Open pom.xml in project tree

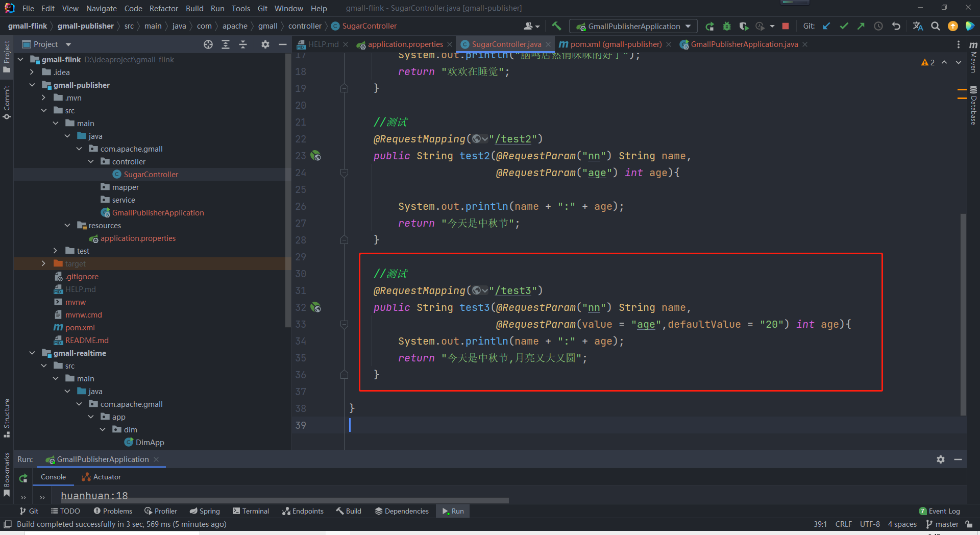(x=80, y=328)
